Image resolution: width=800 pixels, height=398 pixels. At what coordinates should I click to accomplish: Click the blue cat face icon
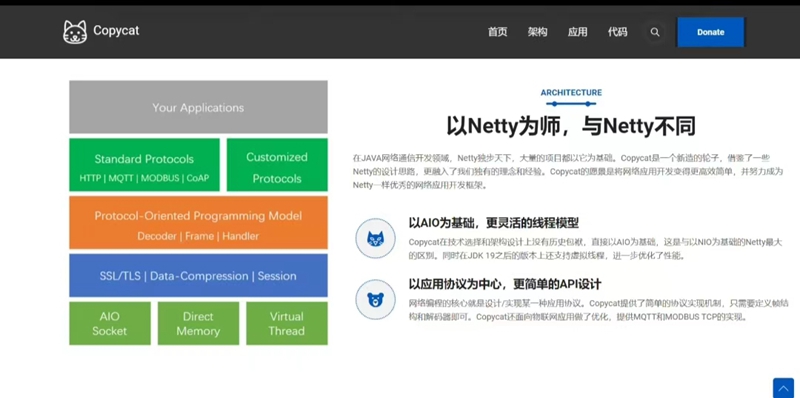point(376,238)
